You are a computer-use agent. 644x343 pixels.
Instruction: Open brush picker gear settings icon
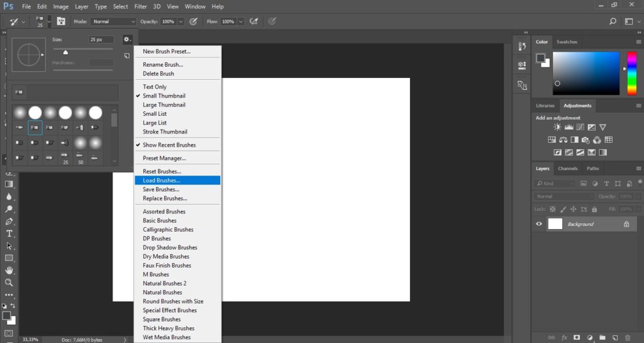click(x=126, y=39)
